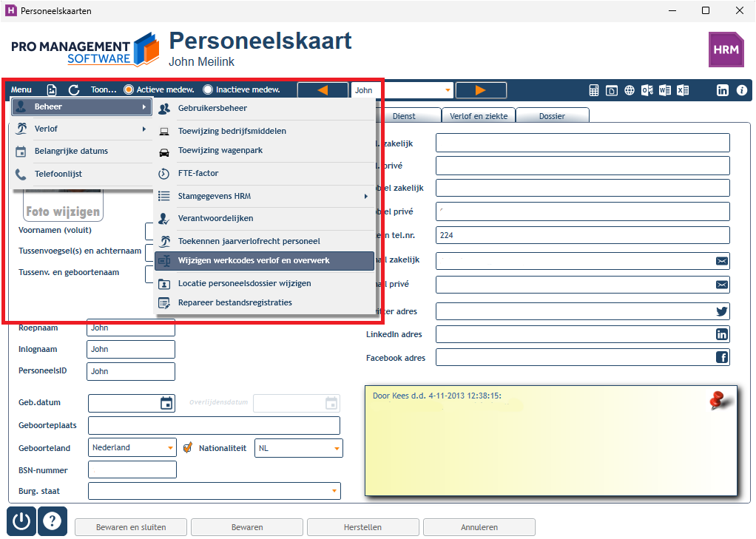Viewport: 756px width, 539px height.
Task: Open the Nationaliteit NL dropdown
Action: click(337, 448)
